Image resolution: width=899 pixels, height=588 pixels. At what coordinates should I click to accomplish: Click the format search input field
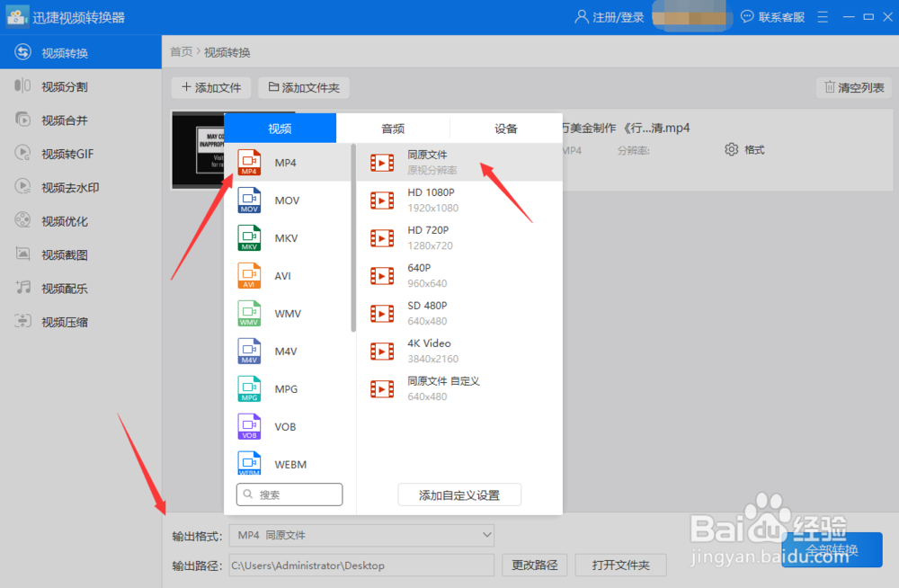pyautogui.click(x=289, y=494)
